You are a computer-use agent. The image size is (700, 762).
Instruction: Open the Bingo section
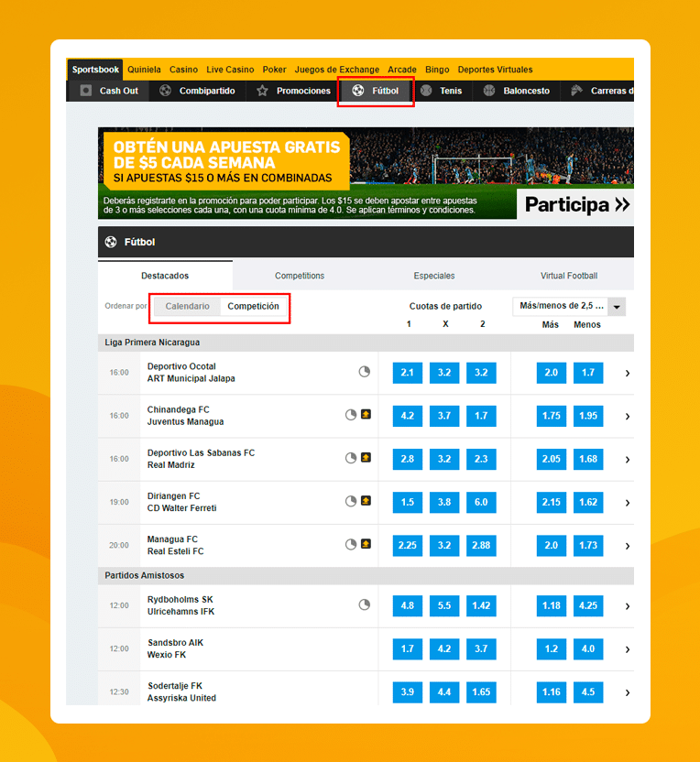point(437,70)
